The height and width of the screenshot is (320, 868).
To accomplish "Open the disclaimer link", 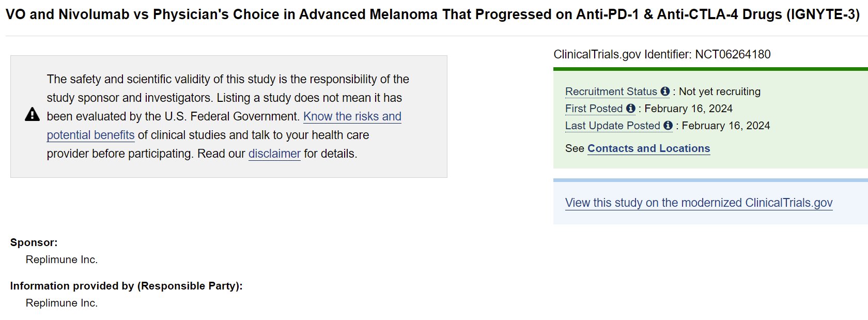I will pyautogui.click(x=274, y=154).
